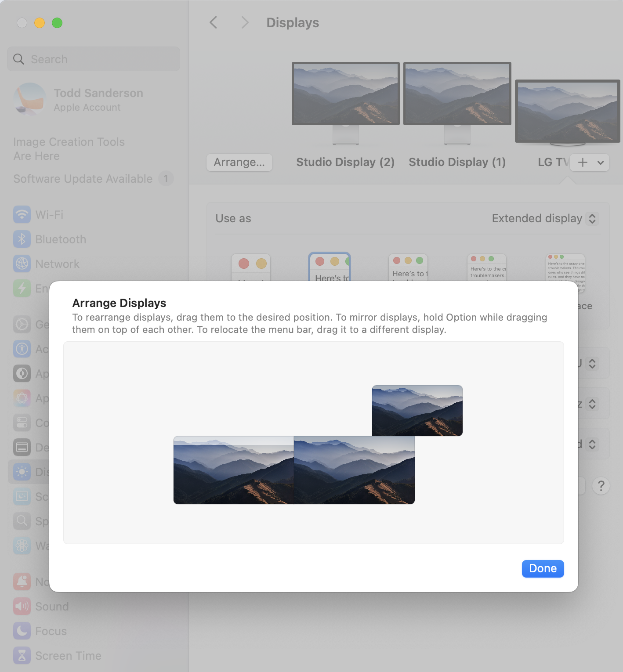Go back with the left chevron

pos(214,22)
